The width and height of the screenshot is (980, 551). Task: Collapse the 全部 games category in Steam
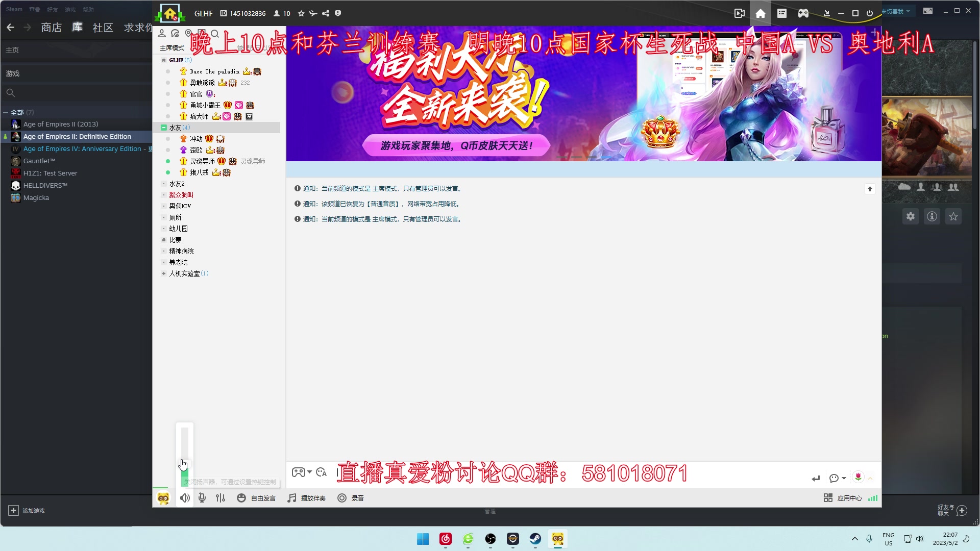point(6,112)
